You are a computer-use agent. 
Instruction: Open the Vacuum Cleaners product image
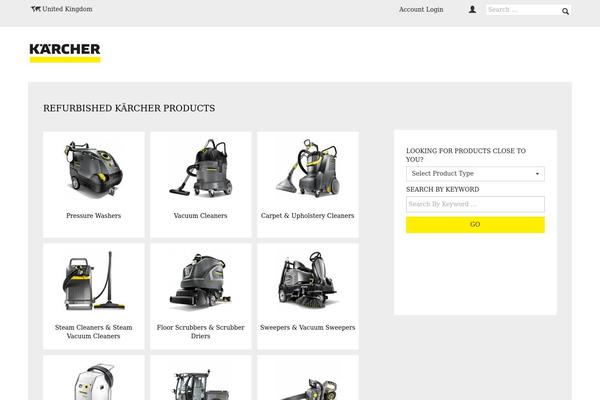pyautogui.click(x=201, y=169)
